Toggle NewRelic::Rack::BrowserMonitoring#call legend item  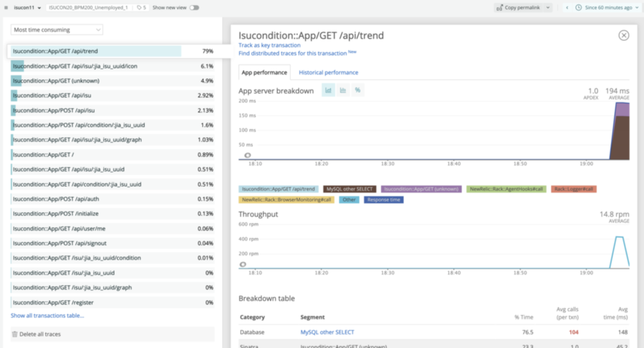click(286, 199)
